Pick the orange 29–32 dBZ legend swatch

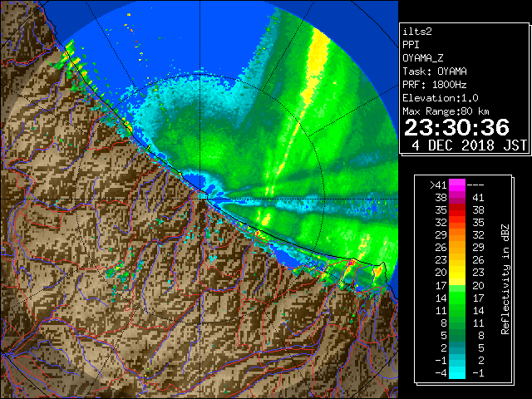click(457, 235)
